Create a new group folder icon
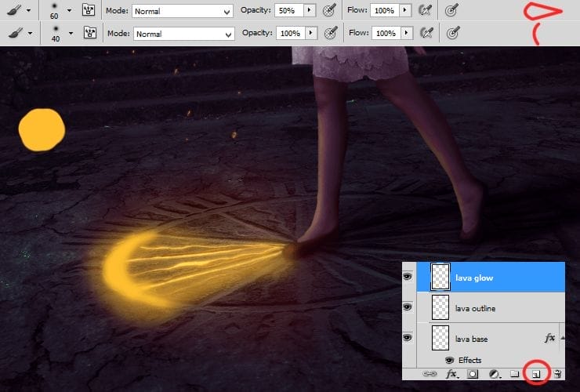Viewport: 580px width, 392px height. click(x=515, y=373)
